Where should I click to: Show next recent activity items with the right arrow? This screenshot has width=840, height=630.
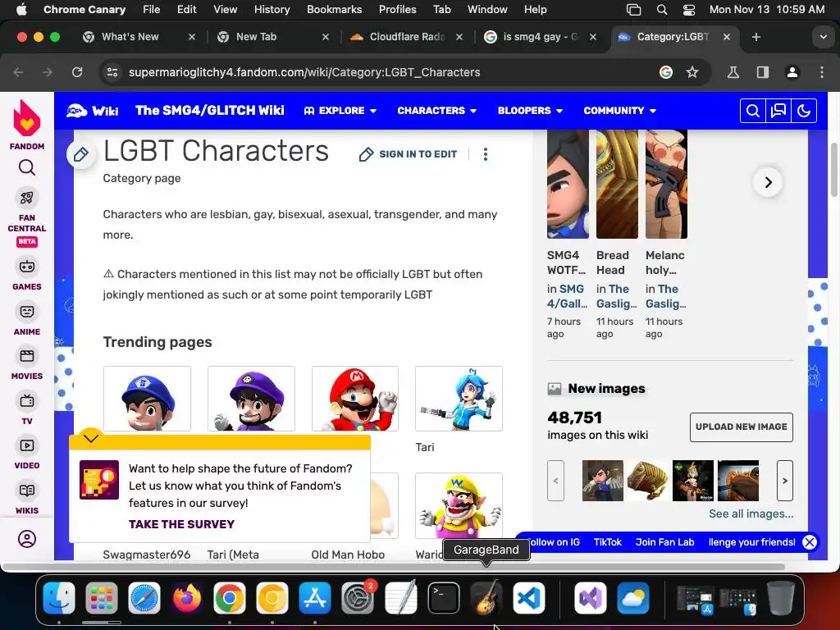(768, 182)
